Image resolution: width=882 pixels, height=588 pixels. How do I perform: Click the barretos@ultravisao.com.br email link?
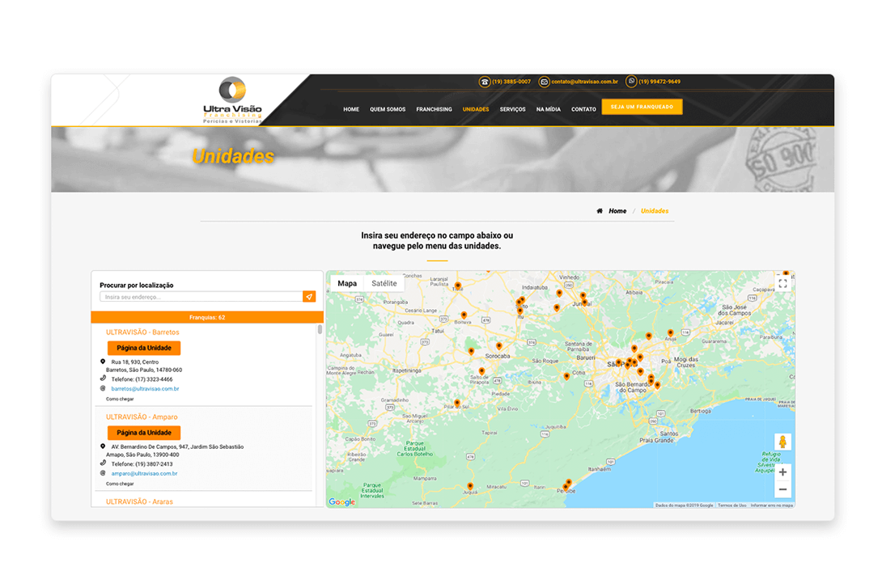coord(145,388)
